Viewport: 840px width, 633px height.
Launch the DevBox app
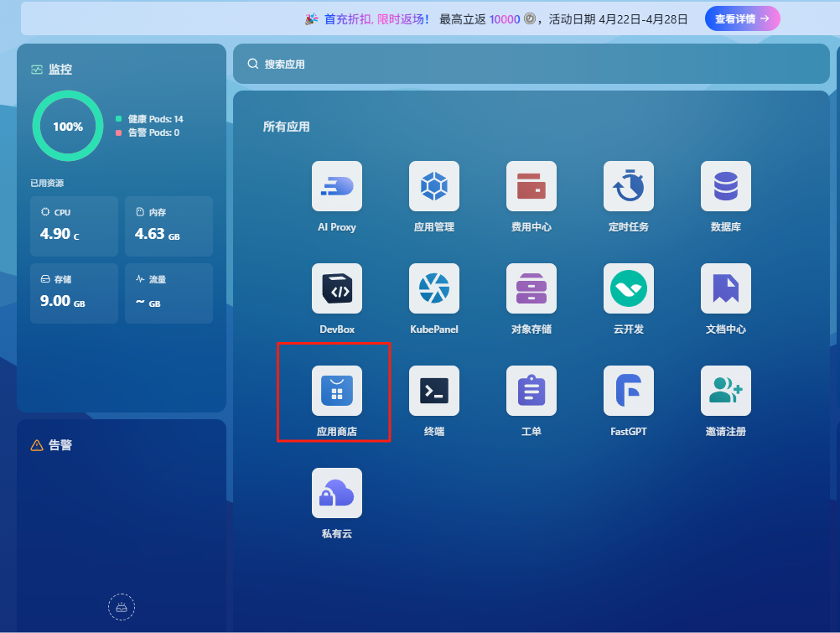tap(336, 288)
